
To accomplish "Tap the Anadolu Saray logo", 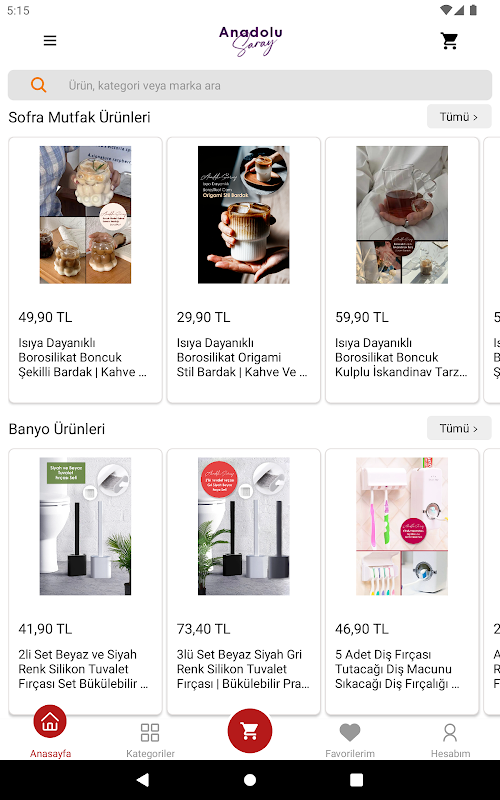I will pos(251,41).
